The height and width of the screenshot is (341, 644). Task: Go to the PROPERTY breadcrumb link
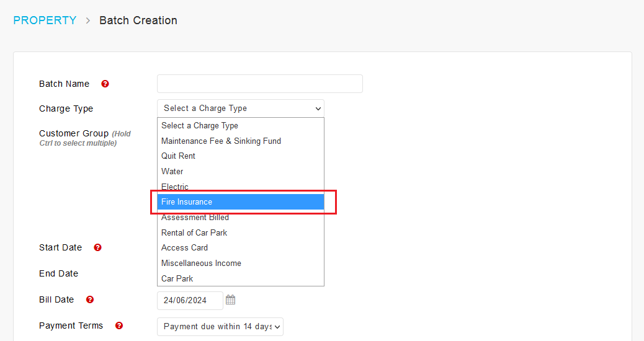click(45, 20)
